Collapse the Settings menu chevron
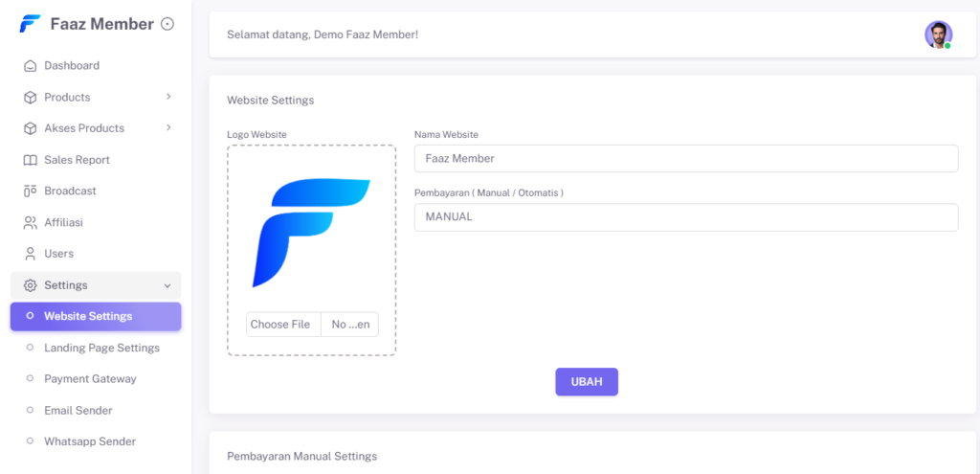This screenshot has width=980, height=474. click(167, 285)
